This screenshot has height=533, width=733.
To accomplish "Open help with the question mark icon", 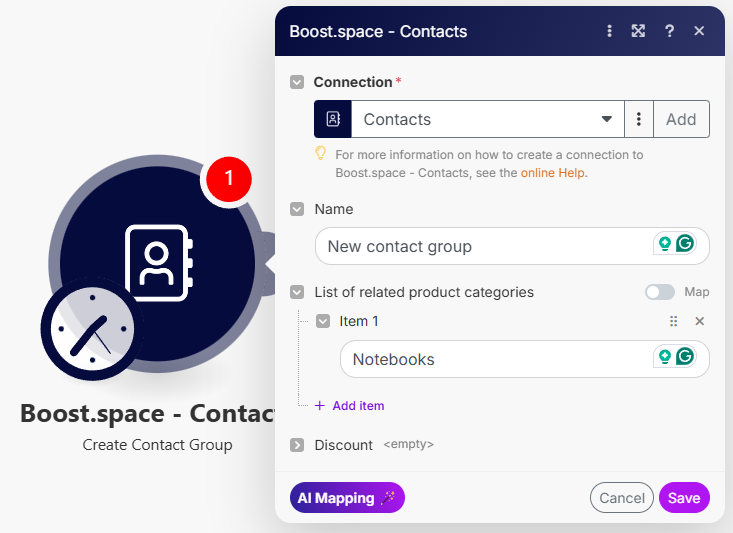I will click(x=669, y=31).
